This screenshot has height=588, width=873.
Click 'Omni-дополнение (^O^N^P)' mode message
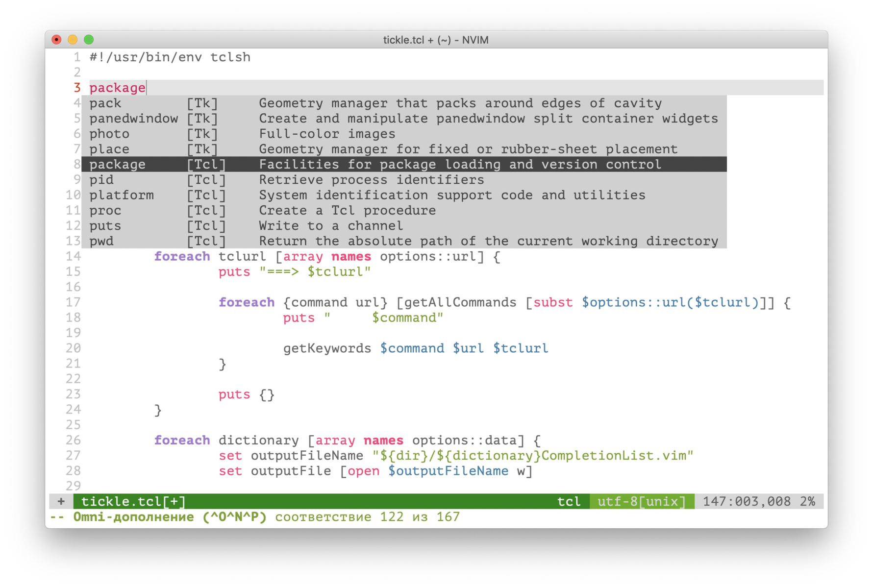point(170,517)
